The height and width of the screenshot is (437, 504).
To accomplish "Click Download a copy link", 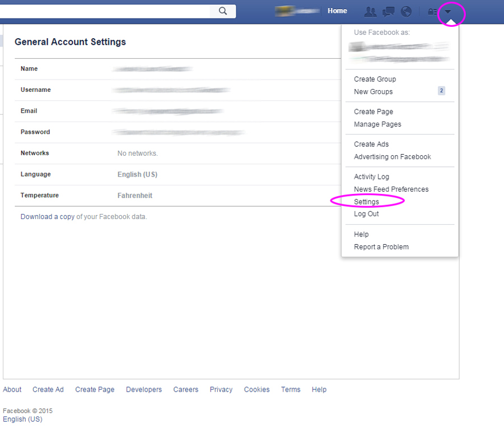I will (x=48, y=217).
